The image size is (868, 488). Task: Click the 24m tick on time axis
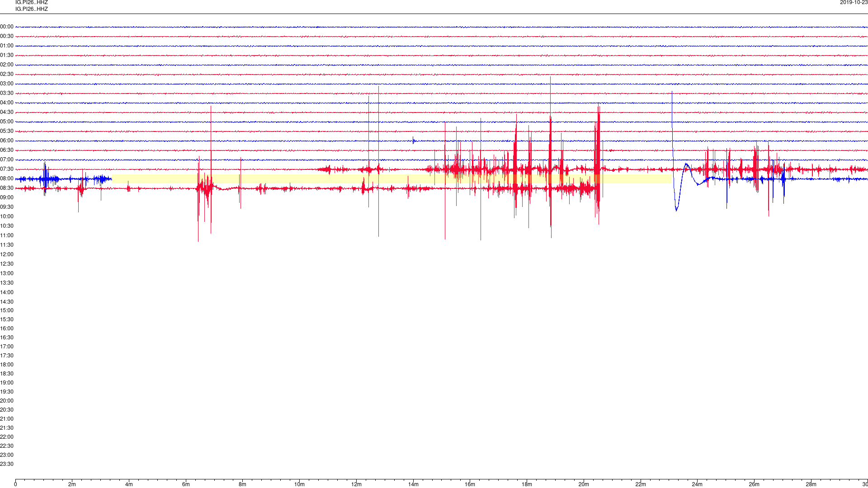(697, 484)
